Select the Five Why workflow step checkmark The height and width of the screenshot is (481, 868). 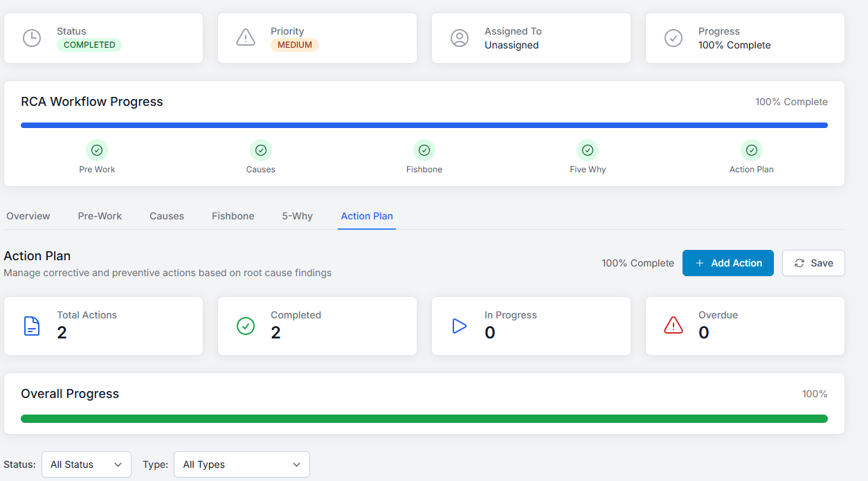[x=588, y=150]
